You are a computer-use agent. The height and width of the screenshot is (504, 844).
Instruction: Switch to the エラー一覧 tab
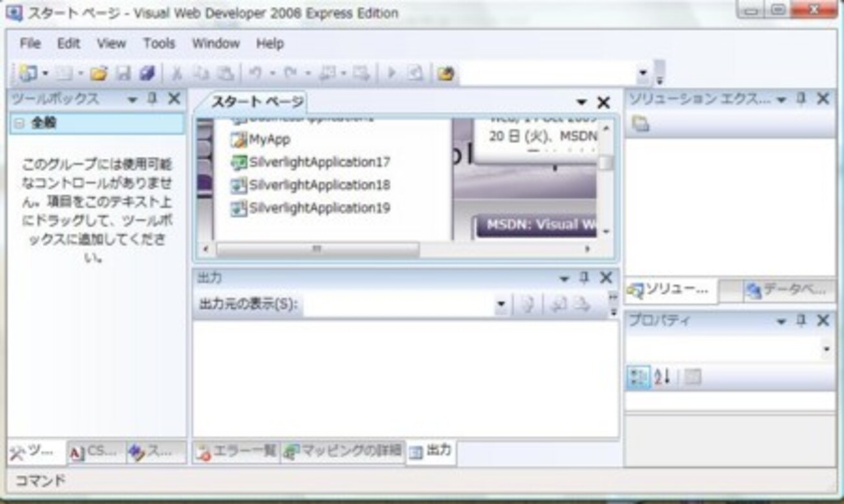tap(238, 451)
